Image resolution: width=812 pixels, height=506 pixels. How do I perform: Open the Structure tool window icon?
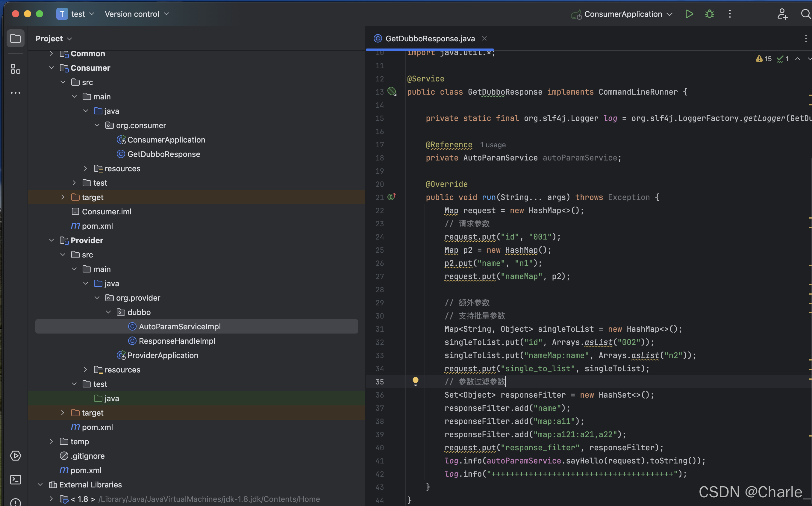pos(15,69)
